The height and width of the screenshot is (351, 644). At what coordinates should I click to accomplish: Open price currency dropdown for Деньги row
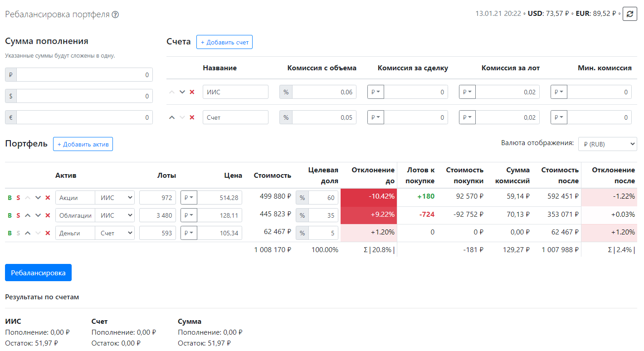189,233
